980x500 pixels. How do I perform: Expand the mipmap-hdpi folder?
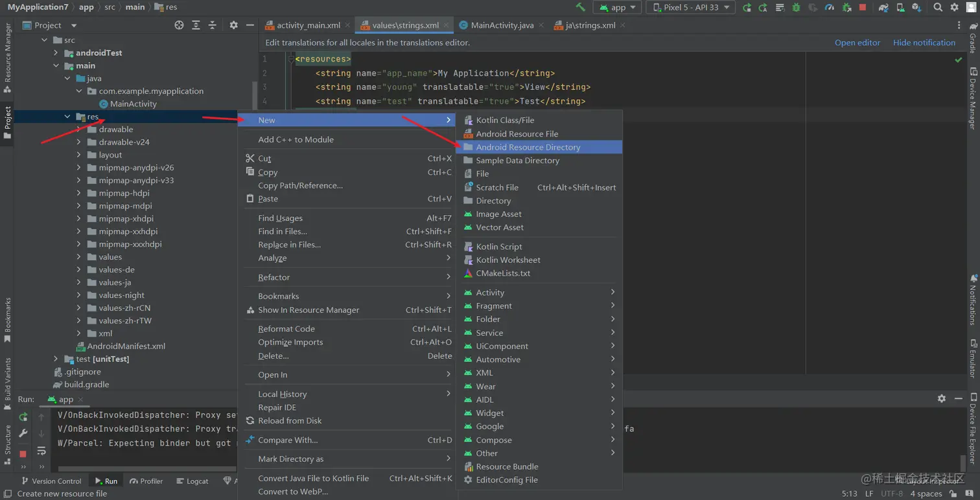tap(78, 193)
